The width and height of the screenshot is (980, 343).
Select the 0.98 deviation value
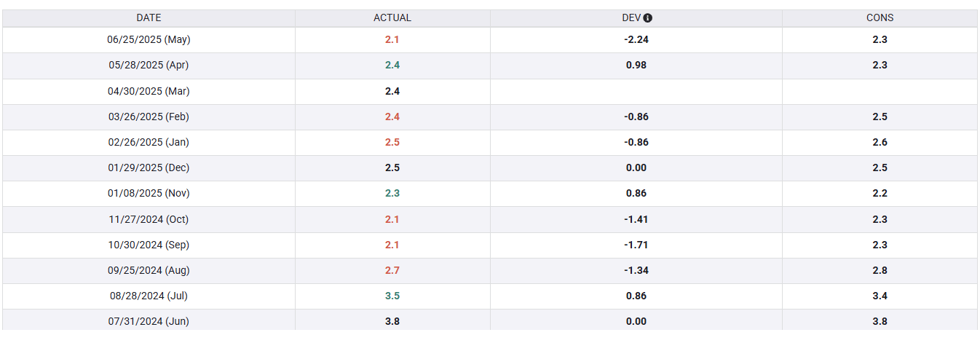636,65
